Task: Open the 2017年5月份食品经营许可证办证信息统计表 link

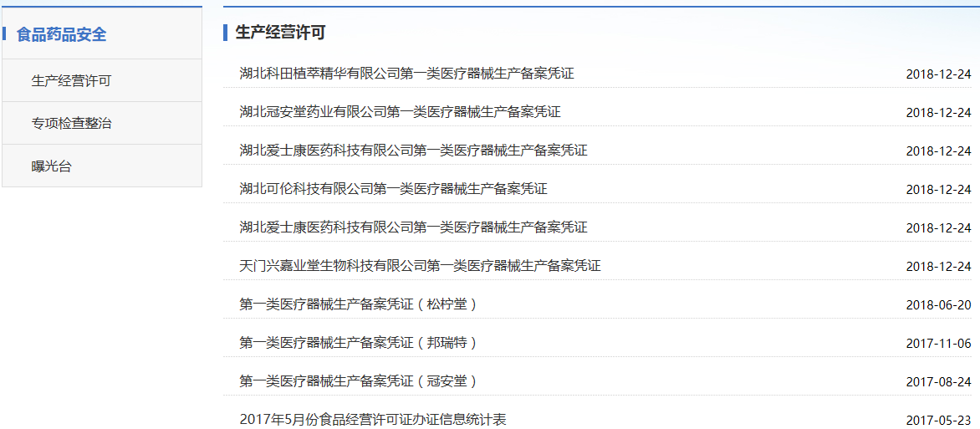Action: pyautogui.click(x=373, y=419)
